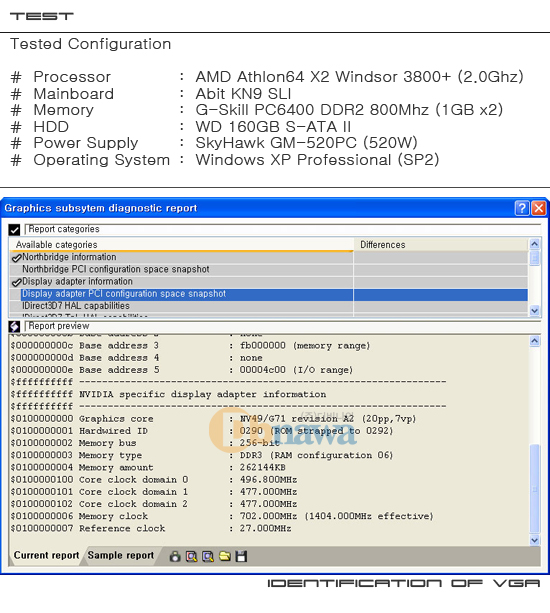Click the blue find-next magnifier icon

click(208, 556)
